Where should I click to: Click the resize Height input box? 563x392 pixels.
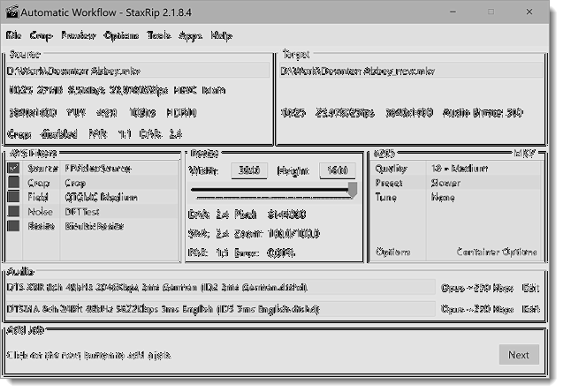[x=338, y=170]
